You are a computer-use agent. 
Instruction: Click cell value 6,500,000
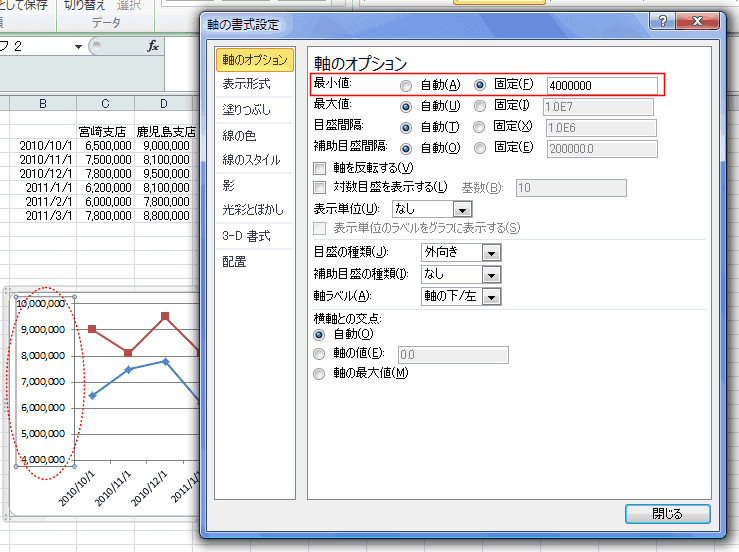point(105,146)
